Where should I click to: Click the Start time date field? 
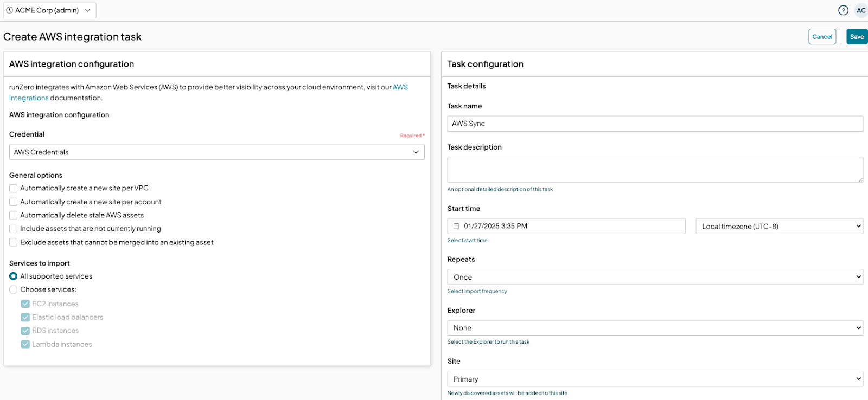[566, 226]
